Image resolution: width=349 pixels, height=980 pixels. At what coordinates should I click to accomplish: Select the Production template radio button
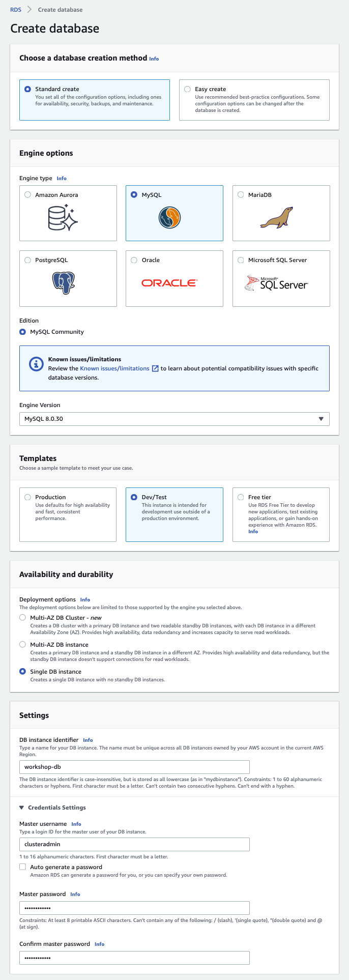point(27,497)
